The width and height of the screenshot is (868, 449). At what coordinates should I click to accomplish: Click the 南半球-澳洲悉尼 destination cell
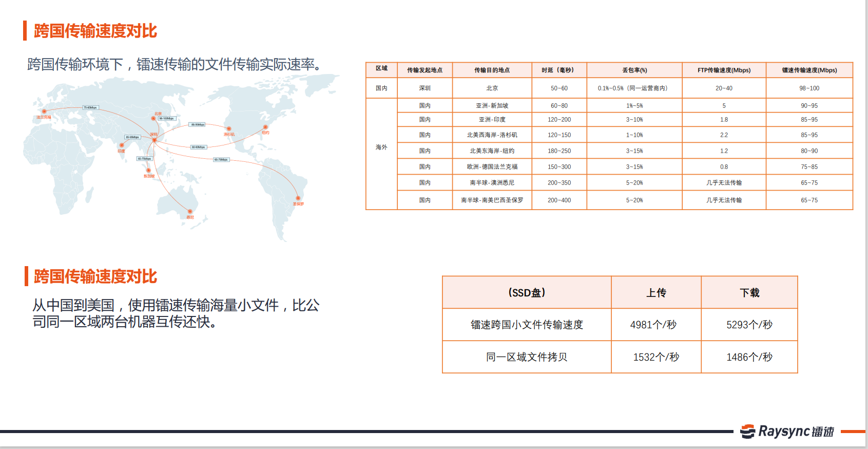492,182
